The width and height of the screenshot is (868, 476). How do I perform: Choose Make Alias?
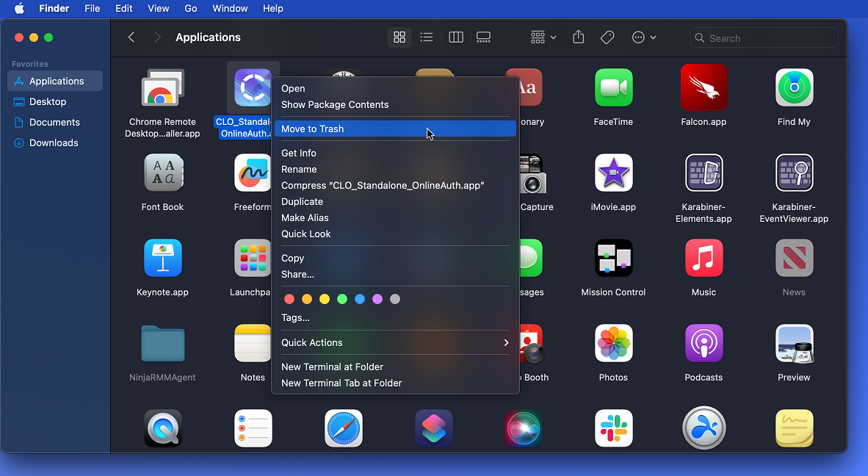[x=395, y=217]
